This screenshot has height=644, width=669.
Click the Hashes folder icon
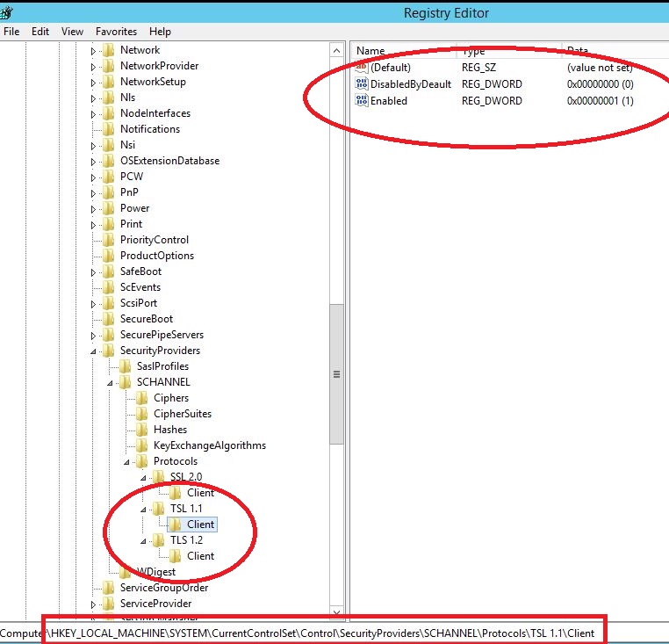[141, 430]
